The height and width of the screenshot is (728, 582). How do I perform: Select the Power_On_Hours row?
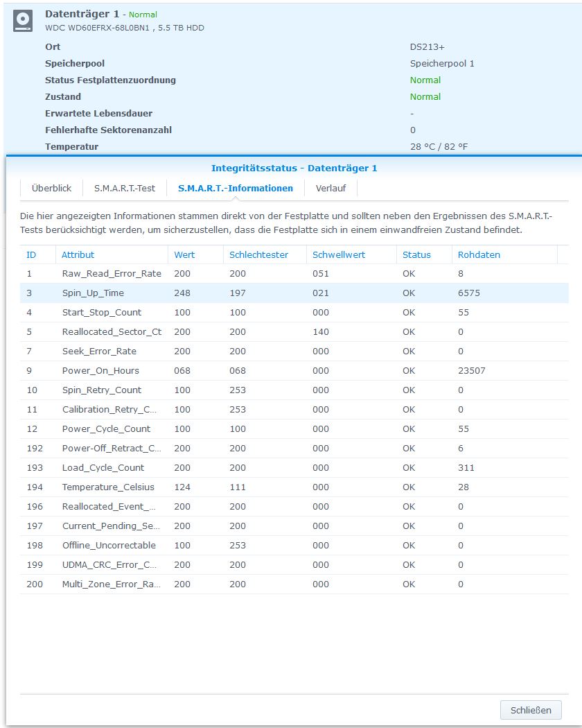click(294, 370)
